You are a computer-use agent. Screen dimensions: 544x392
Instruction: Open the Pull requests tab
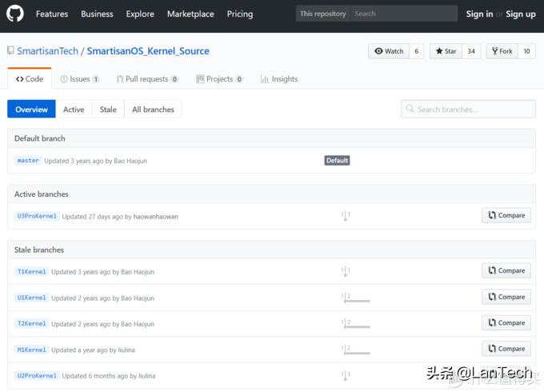[x=147, y=79]
